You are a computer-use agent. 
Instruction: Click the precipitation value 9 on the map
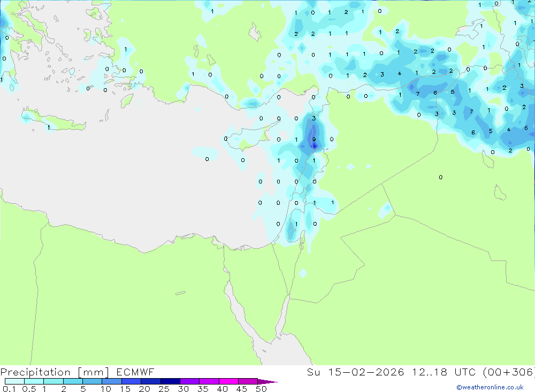(314, 140)
